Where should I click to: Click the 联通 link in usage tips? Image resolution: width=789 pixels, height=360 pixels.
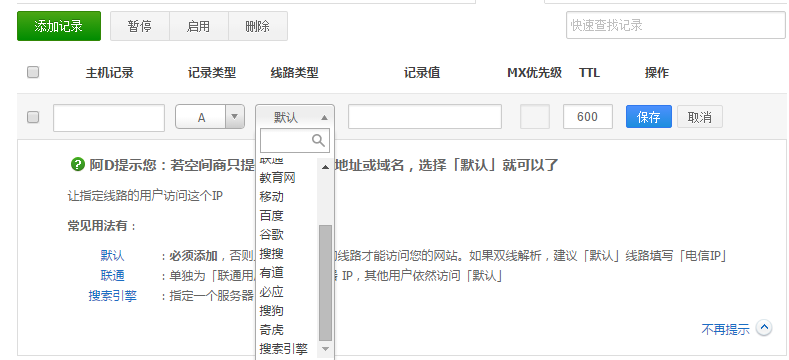pos(112,276)
